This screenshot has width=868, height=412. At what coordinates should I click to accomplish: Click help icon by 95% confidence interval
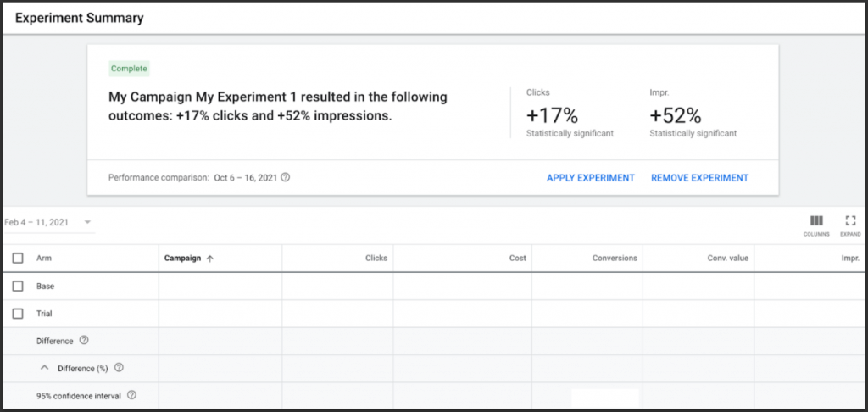(131, 395)
